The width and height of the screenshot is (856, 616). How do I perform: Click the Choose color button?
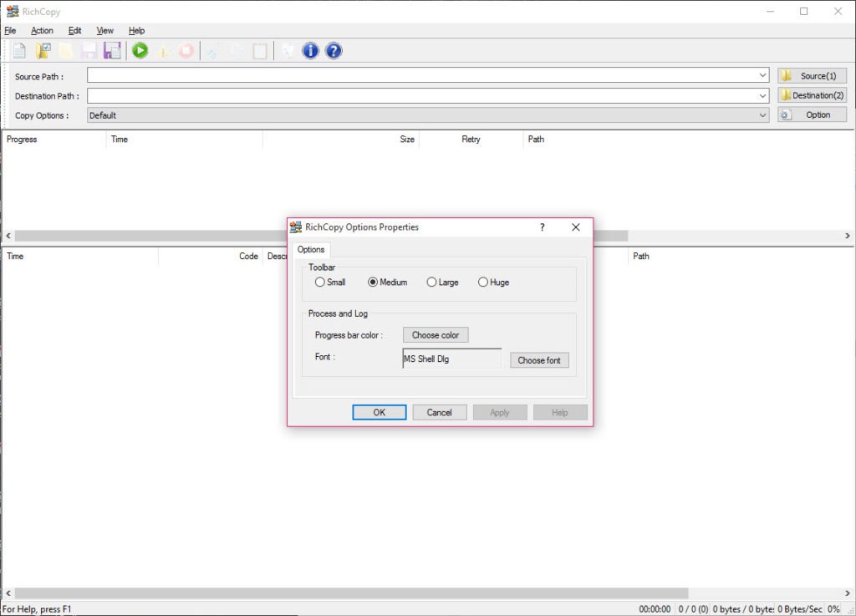click(436, 335)
